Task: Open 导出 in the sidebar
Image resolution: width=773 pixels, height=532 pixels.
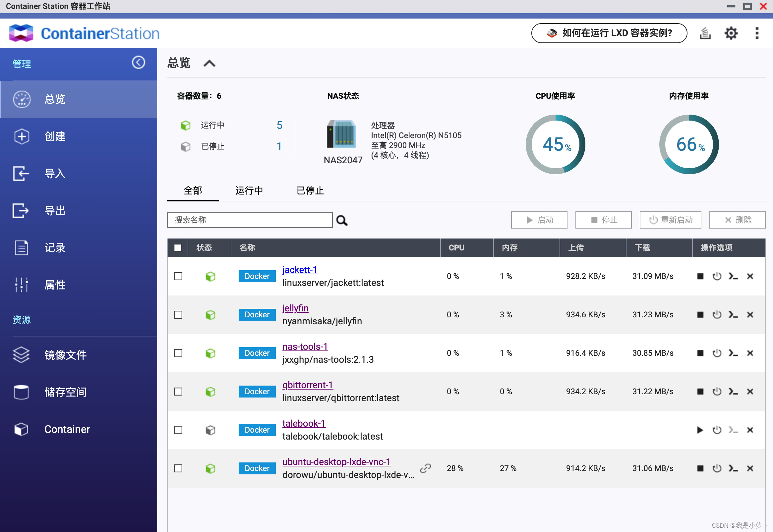Action: pos(79,211)
